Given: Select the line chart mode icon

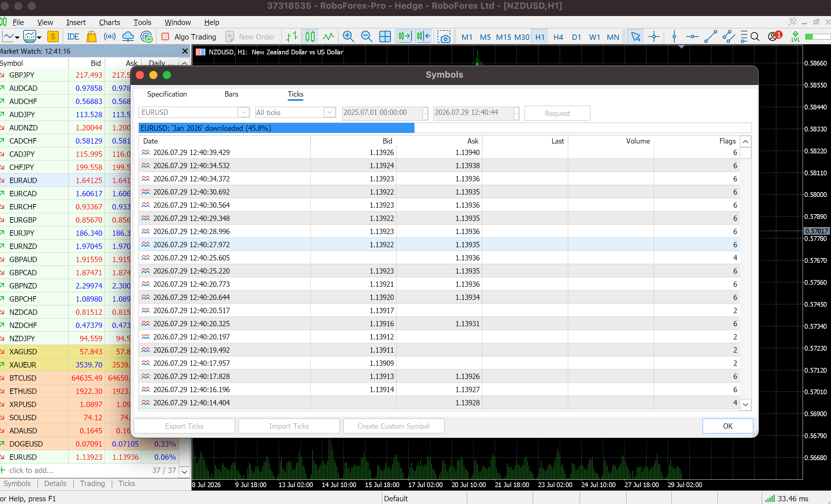Looking at the screenshot, I should [328, 36].
